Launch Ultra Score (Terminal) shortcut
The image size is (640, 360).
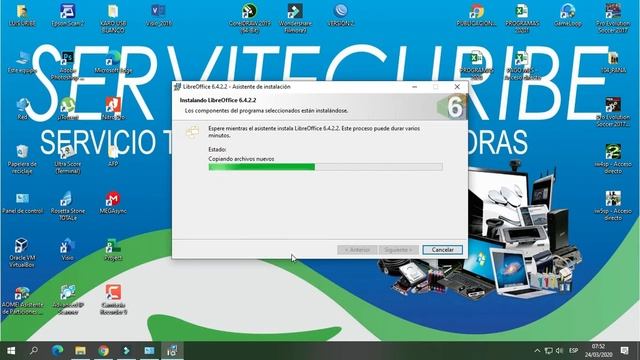point(67,159)
